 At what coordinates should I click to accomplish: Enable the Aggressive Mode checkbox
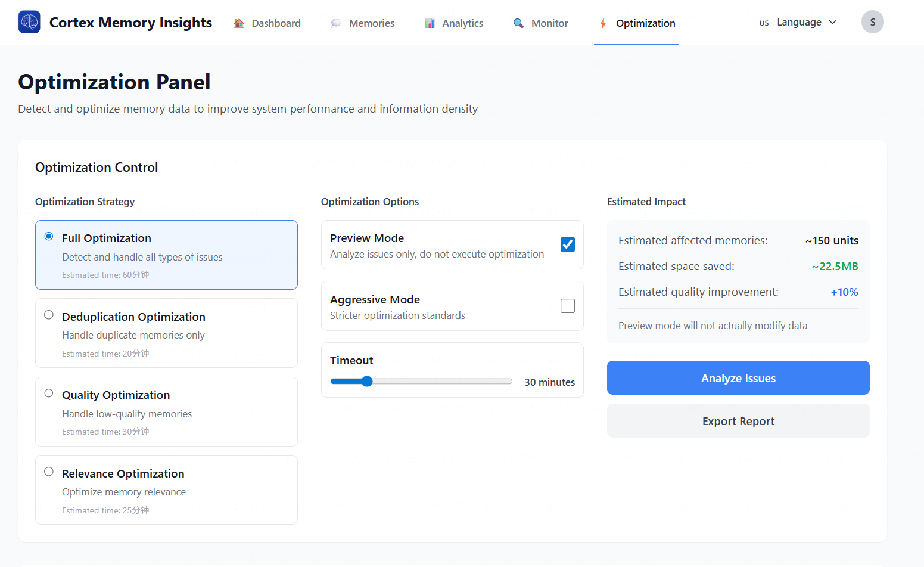pyautogui.click(x=568, y=306)
